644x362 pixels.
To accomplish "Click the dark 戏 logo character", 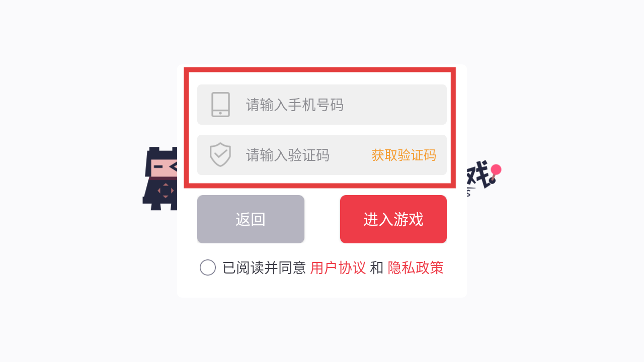I will (478, 175).
